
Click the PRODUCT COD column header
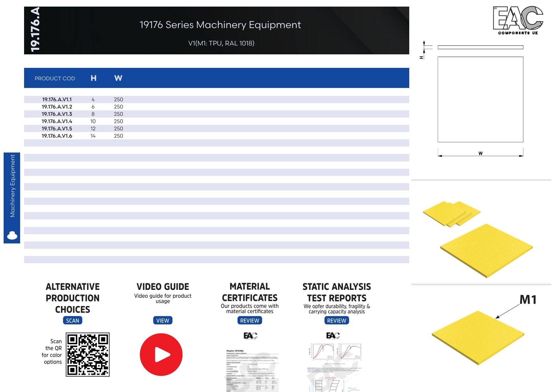(55, 78)
